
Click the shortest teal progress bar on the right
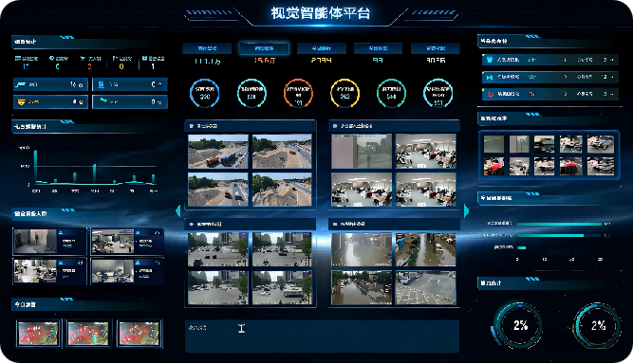521,247
